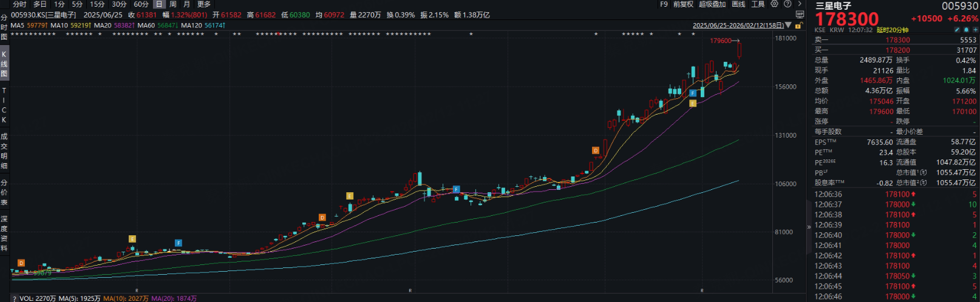Expand the date range dropdown triangle
Screen dimensions: 980x302
pyautogui.click(x=788, y=25)
